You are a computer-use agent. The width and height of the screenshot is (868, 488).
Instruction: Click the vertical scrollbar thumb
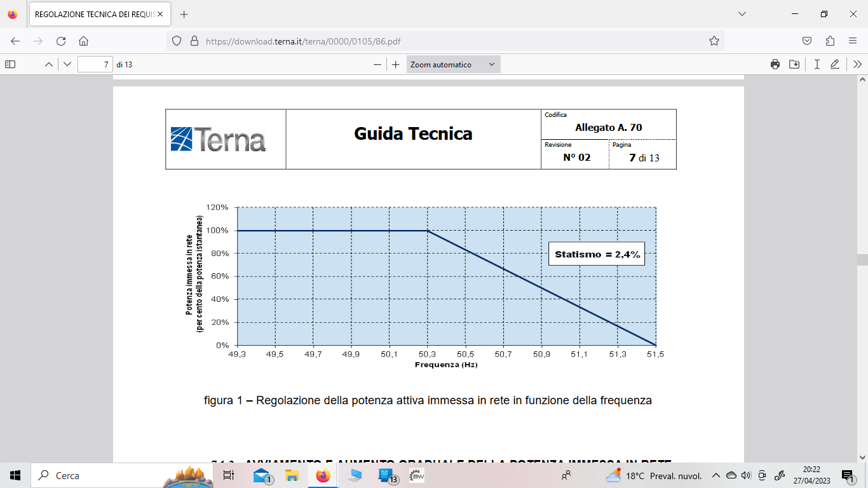[x=862, y=259]
